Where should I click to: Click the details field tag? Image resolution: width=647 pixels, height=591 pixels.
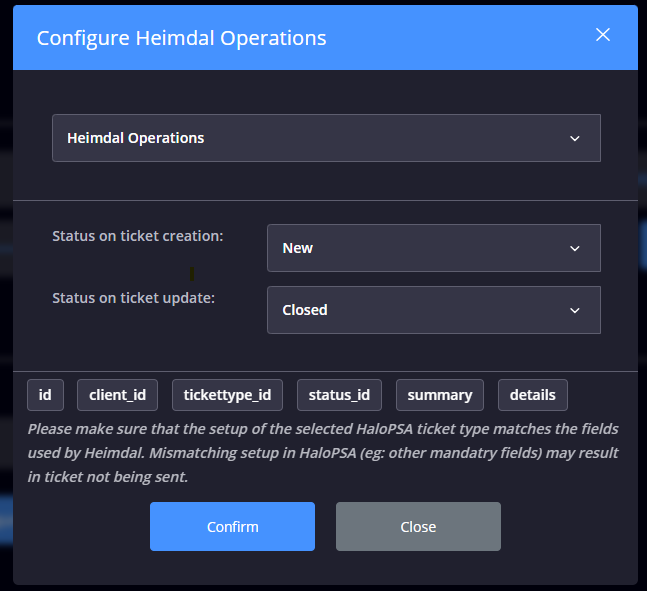point(533,395)
